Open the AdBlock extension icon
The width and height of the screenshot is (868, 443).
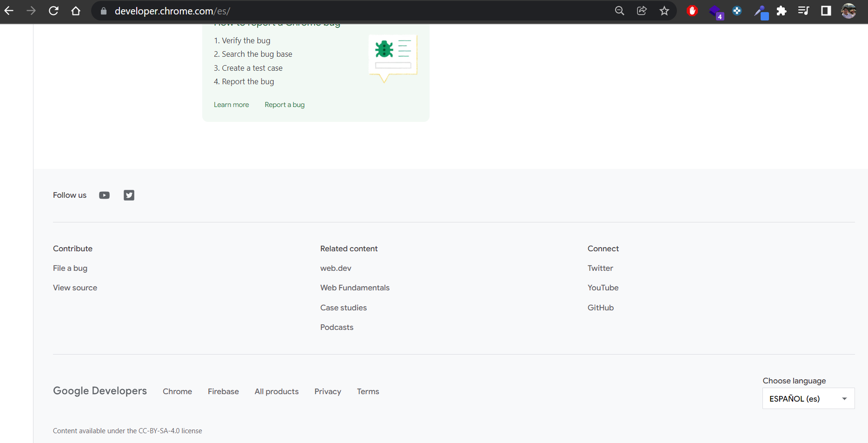click(692, 11)
